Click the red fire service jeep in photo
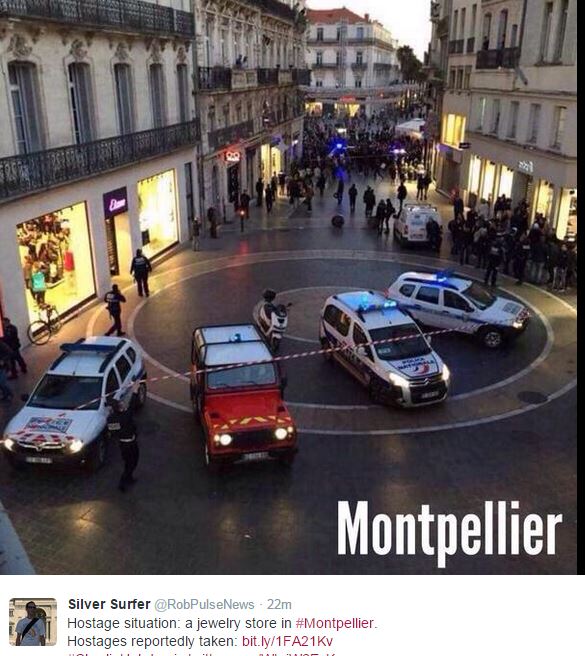The image size is (585, 656). (243, 396)
